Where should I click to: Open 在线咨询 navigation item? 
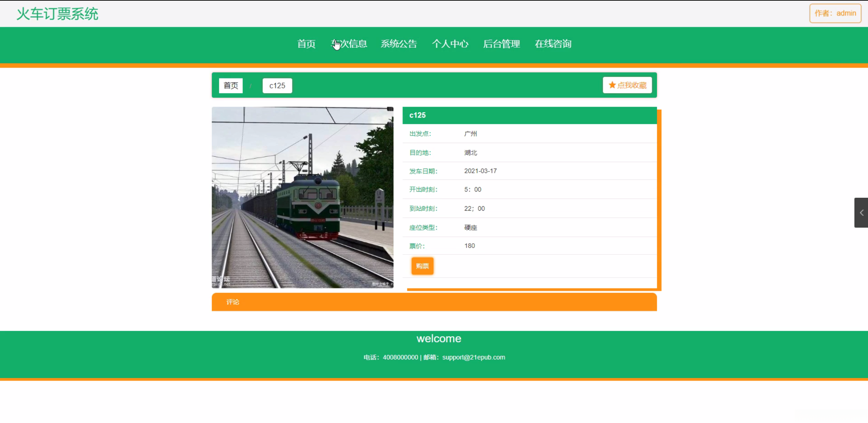(553, 44)
